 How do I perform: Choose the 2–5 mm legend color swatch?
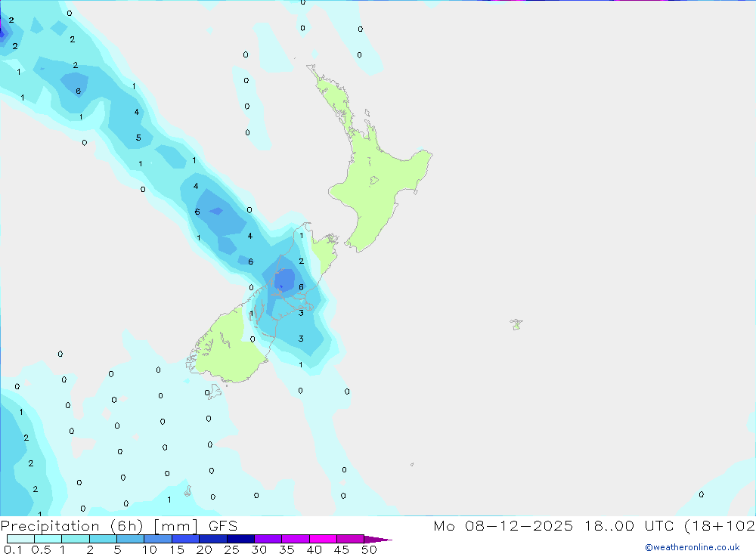click(x=103, y=539)
